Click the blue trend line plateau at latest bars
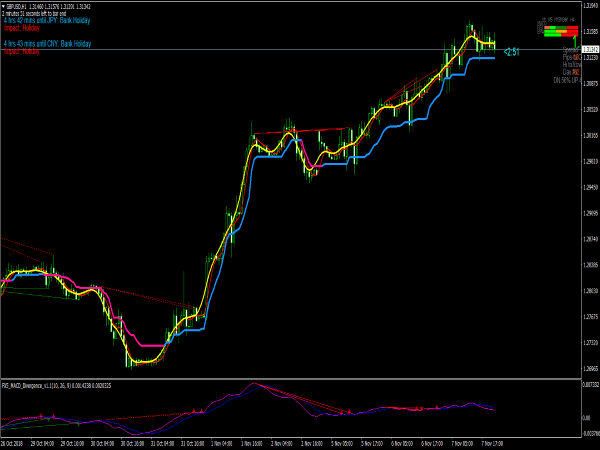The height and width of the screenshot is (450, 600). (x=483, y=58)
